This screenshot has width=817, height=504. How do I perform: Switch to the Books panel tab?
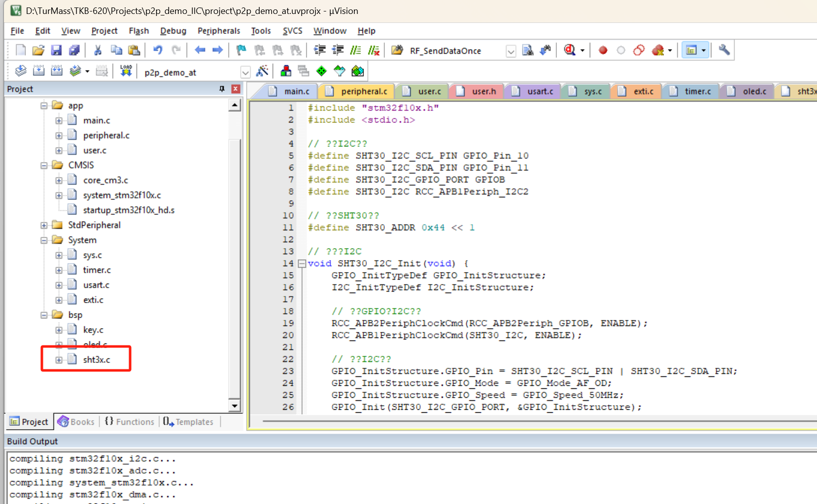coord(76,422)
